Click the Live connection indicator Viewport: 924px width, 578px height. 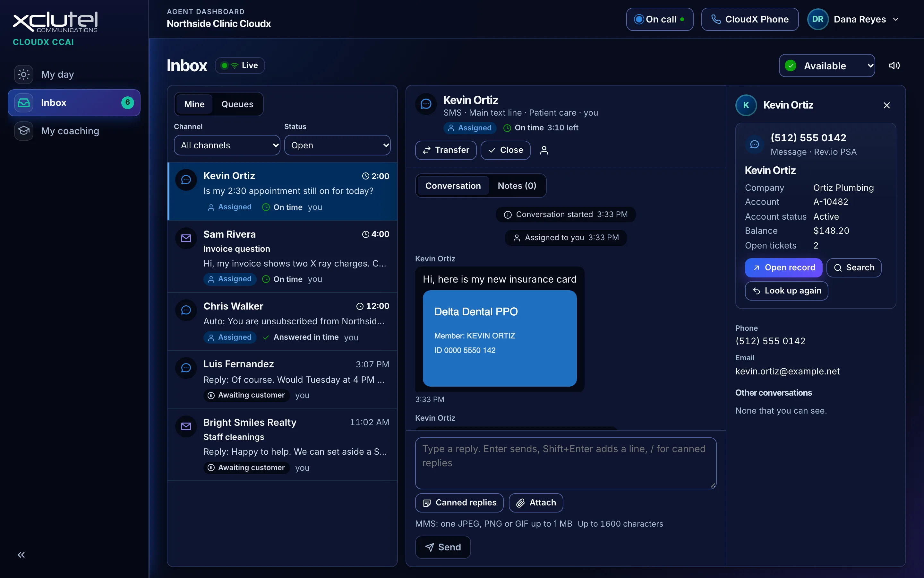(x=240, y=66)
